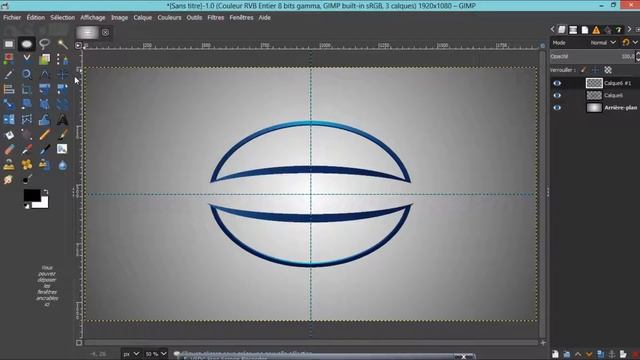Select the Pencil tool
The image size is (640, 360).
click(44, 135)
